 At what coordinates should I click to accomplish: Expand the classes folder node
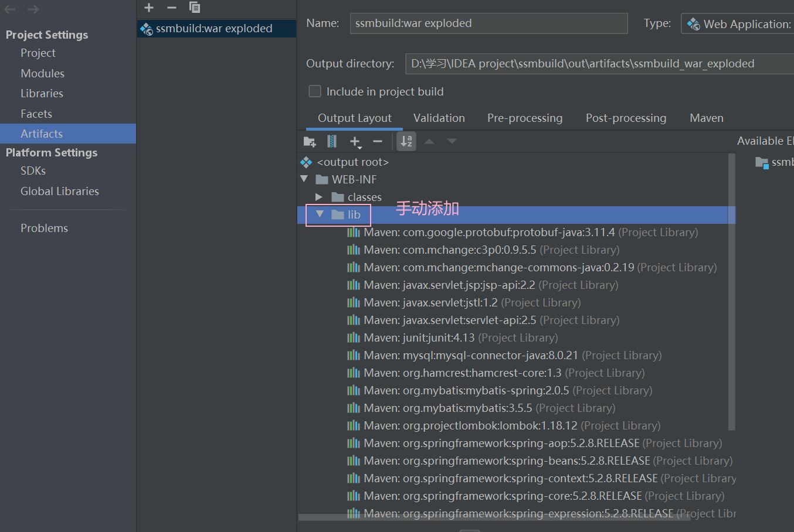[319, 197]
